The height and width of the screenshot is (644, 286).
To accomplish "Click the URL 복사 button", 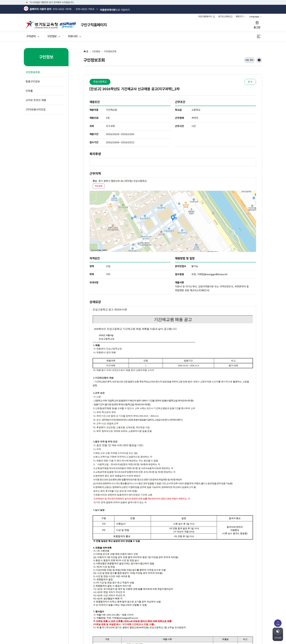I will point(249,60).
